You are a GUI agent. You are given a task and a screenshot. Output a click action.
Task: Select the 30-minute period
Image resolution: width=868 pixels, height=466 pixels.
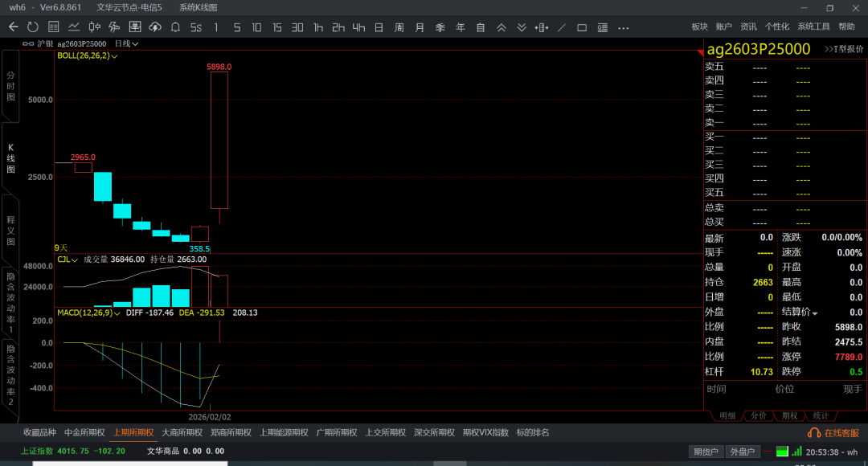pyautogui.click(x=297, y=27)
